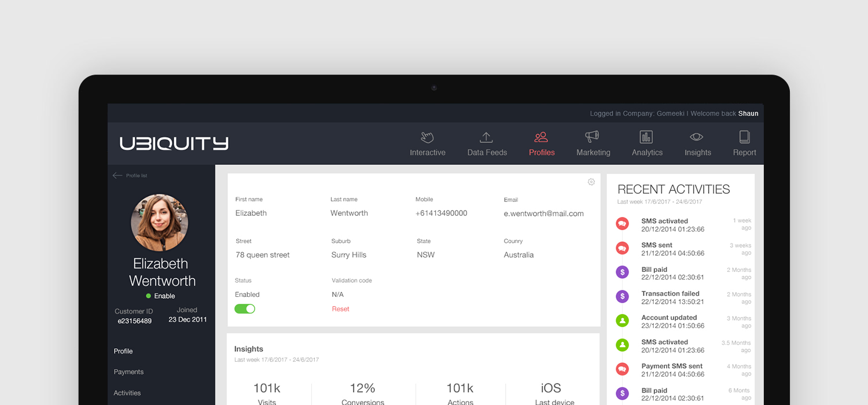Click Logged in Company: Gomeeki text
Image resolution: width=868 pixels, height=405 pixels.
tap(637, 113)
